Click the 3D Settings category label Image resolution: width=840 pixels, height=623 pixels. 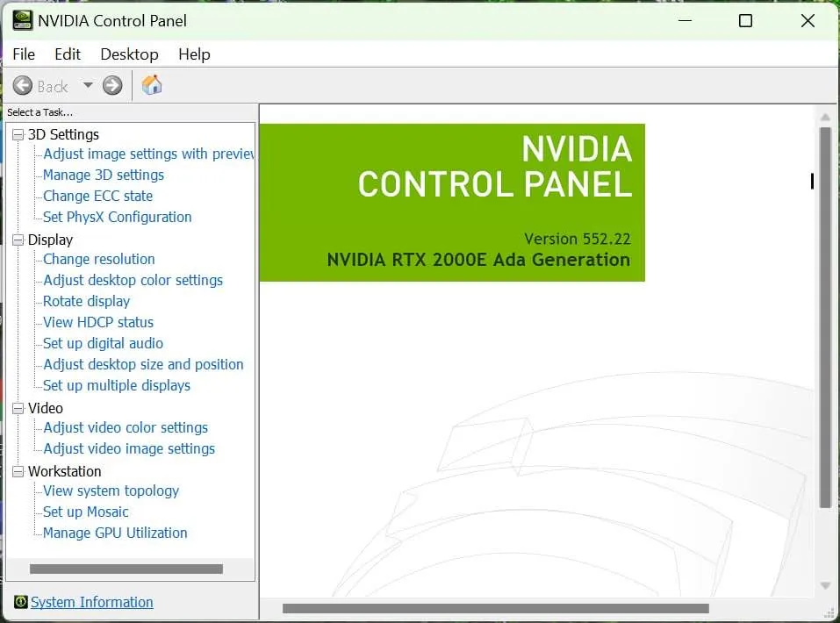[x=63, y=134]
